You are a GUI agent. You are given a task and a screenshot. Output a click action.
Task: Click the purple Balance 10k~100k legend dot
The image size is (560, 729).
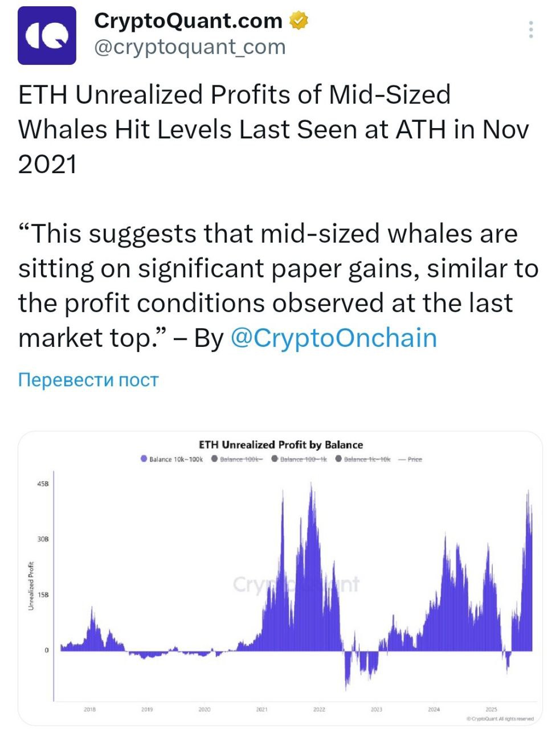(x=144, y=458)
